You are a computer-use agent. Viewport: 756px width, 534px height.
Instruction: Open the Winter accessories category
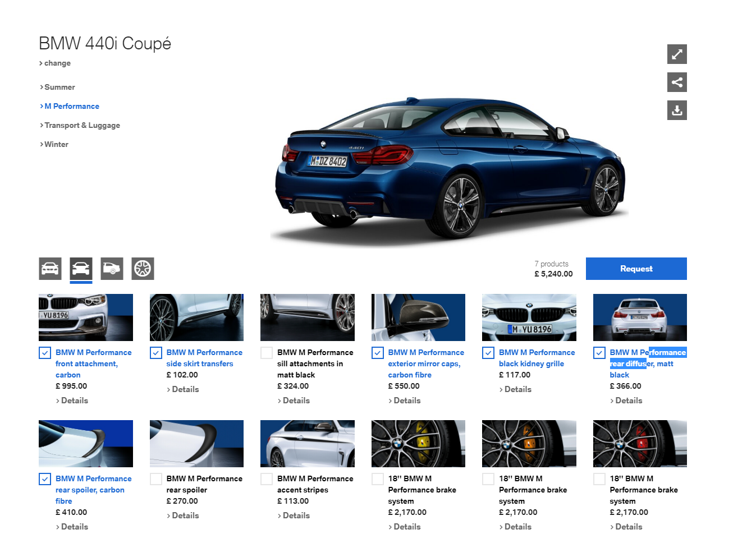(54, 144)
